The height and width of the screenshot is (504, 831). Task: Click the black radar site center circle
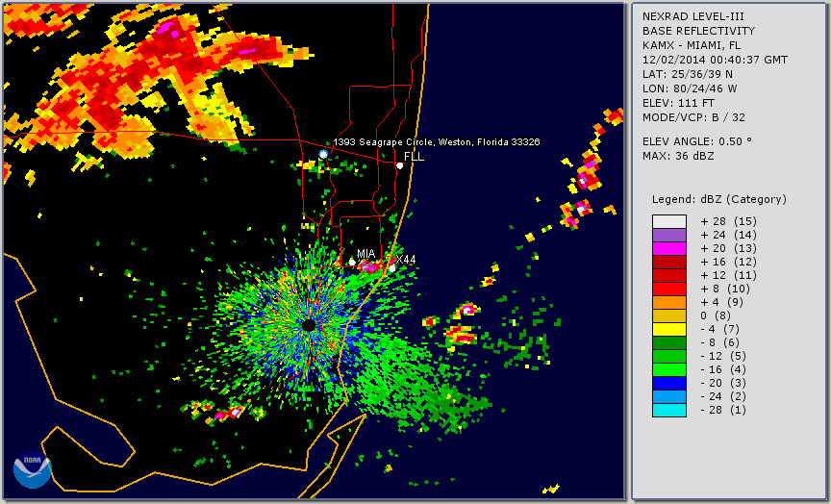pos(309,325)
